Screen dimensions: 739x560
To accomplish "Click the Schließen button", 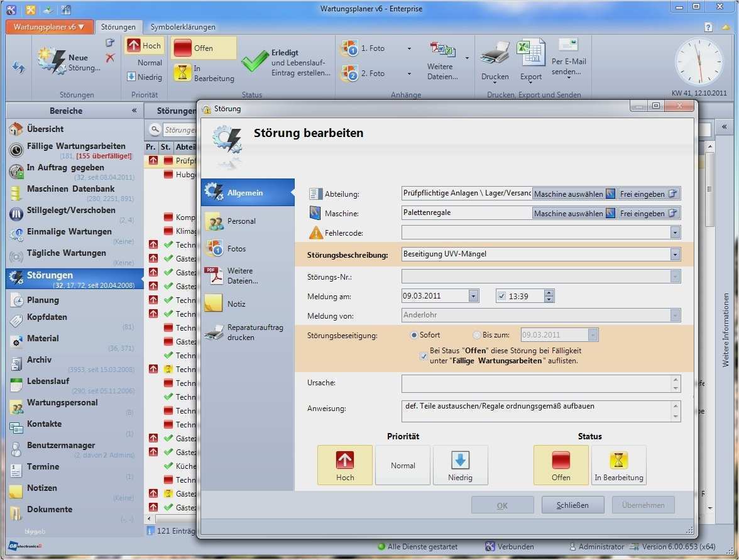I will [x=572, y=505].
